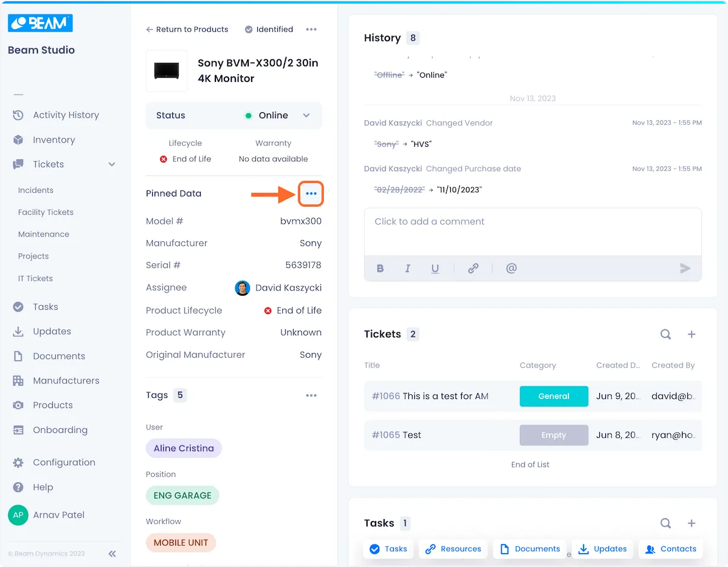Open Maintenance submenu item
Viewport: 728px width, 567px height.
point(44,234)
